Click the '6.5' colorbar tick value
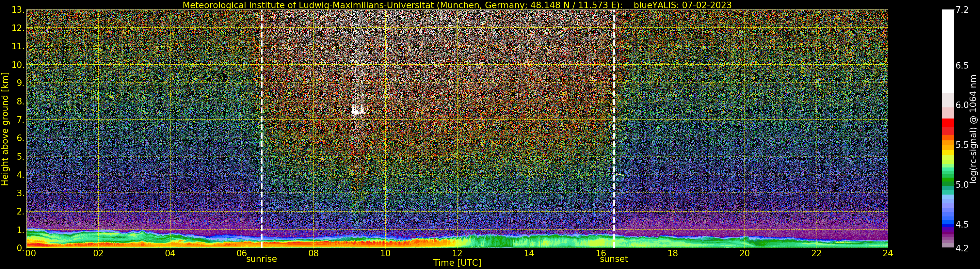Image resolution: width=980 pixels, height=269 pixels. pyautogui.click(x=962, y=65)
